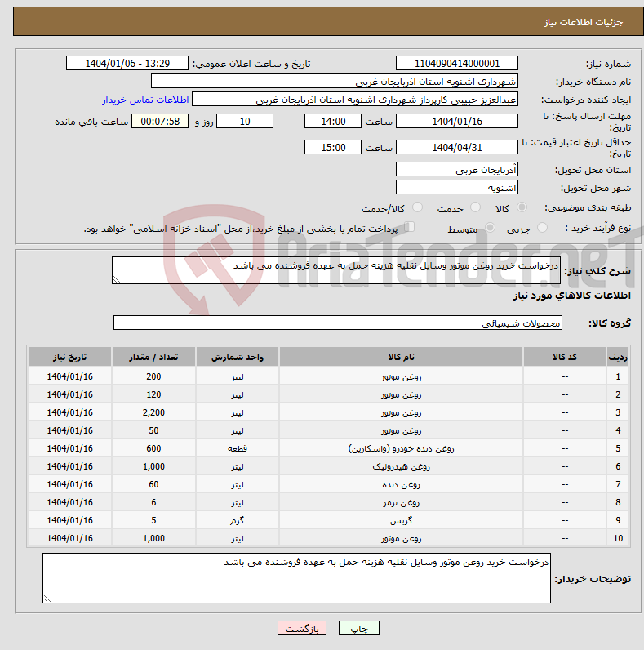Click quantity 2,200 in row 3
Viewport: 644px width, 650px height.
pos(153,412)
